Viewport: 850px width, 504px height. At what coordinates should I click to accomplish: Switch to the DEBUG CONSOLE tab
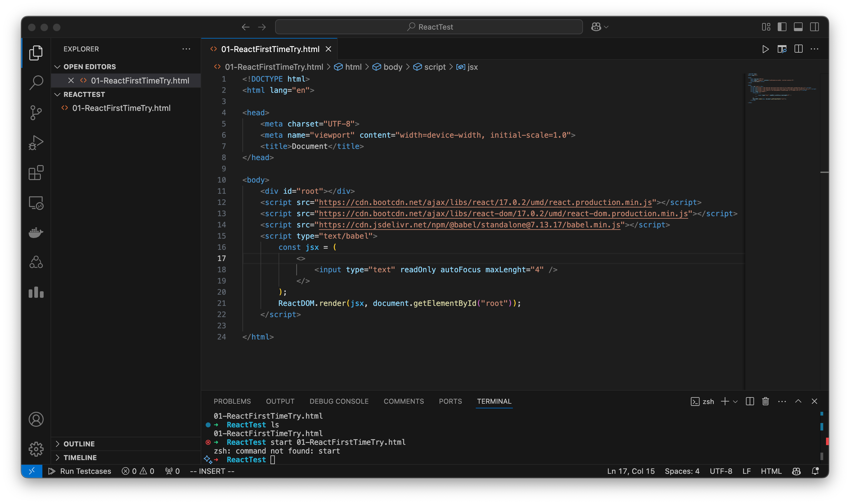coord(339,401)
